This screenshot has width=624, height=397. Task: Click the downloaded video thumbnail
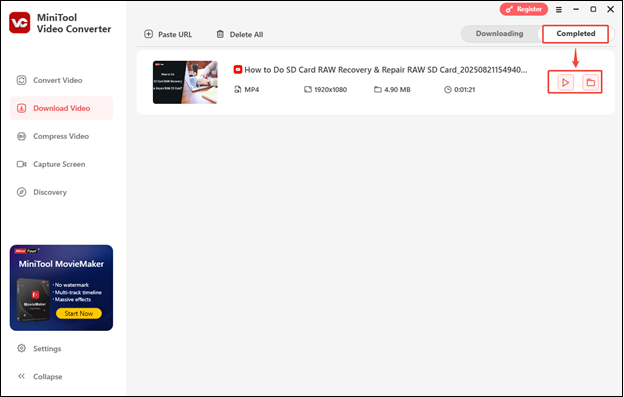185,82
